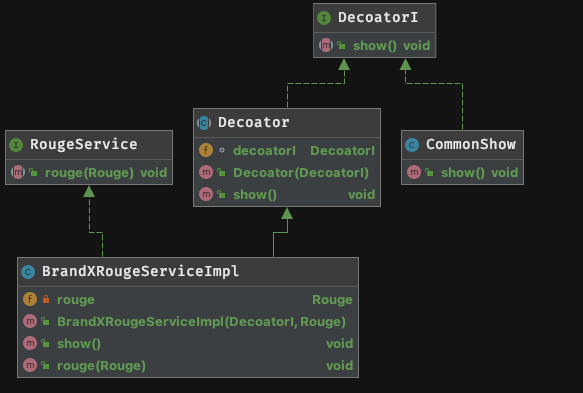Click the field icon beside decoatorI
Image resolution: width=583 pixels, height=393 pixels.
[206, 150]
